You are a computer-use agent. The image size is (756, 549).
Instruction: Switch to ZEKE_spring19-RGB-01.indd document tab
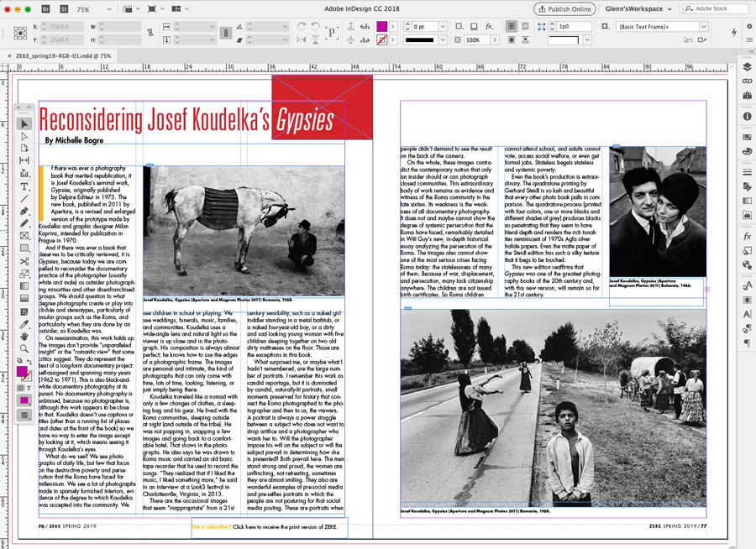pos(63,55)
